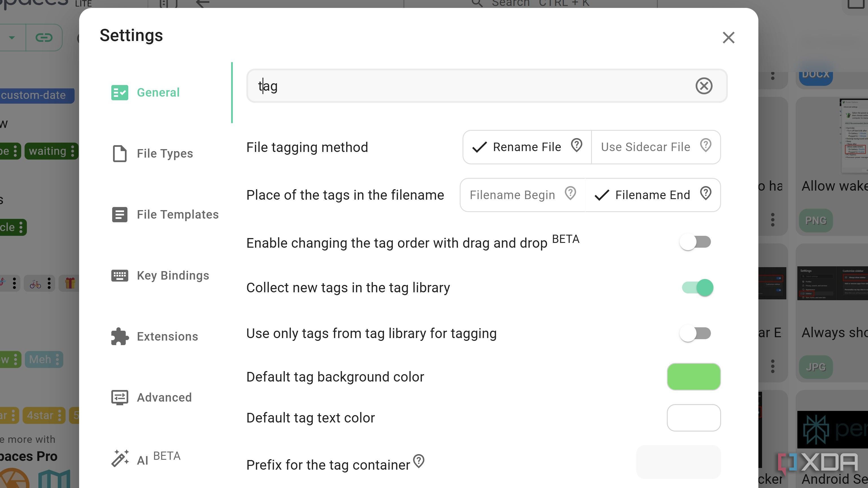Show help for Filename End option
The width and height of the screenshot is (868, 488).
pos(706,194)
